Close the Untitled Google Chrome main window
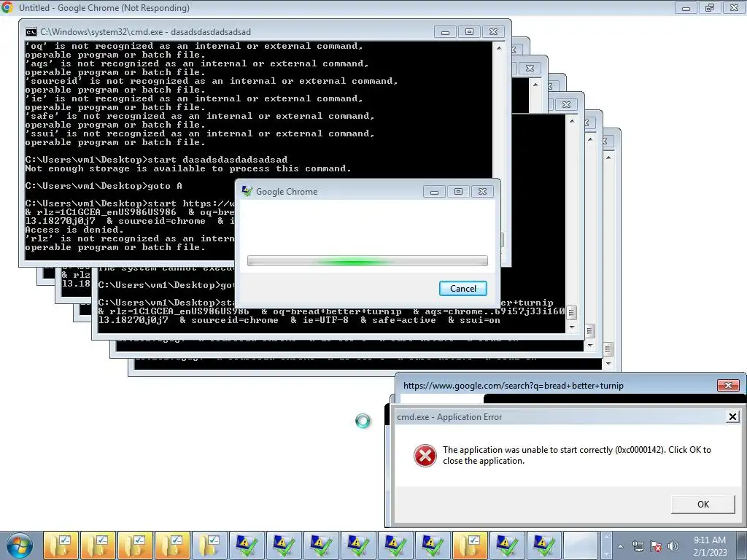 click(x=734, y=7)
